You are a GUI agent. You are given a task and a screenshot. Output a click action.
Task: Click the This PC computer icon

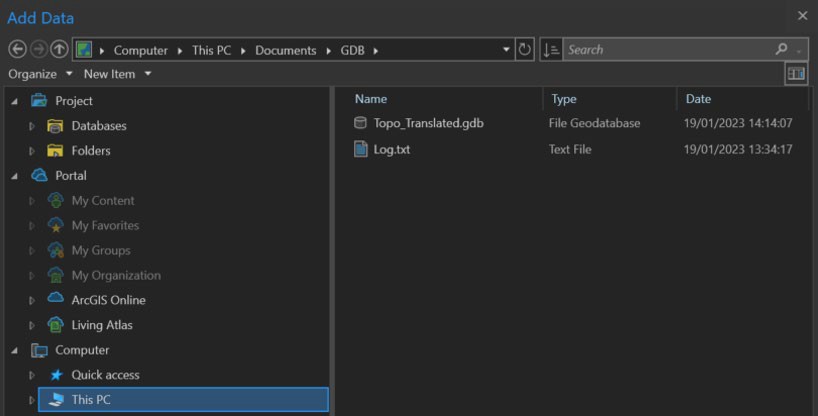(56, 399)
